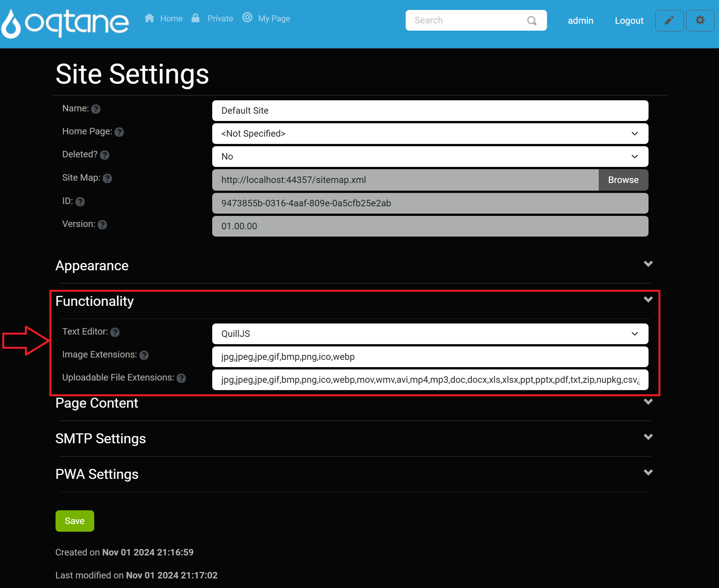Click the search magnifier icon

click(x=532, y=21)
